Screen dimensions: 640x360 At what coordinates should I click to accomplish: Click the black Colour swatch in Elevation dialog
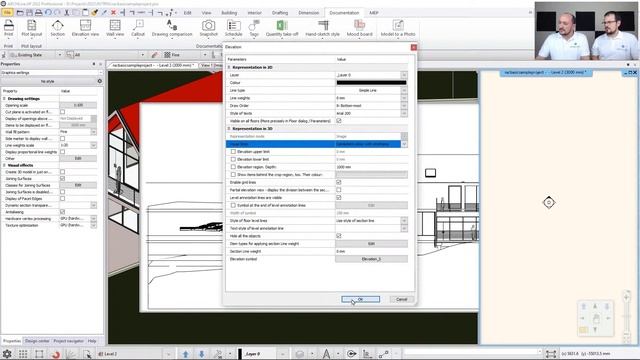371,82
